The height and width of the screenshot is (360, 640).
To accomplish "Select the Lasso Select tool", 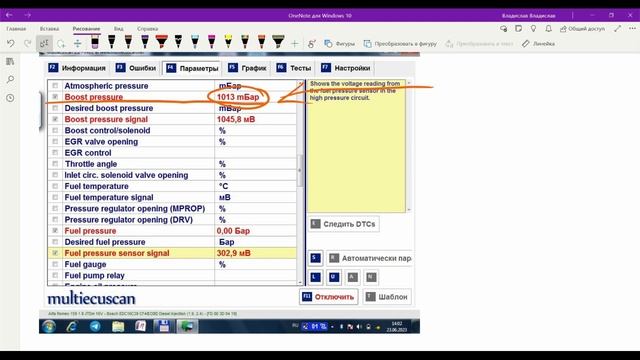I will tap(61, 43).
